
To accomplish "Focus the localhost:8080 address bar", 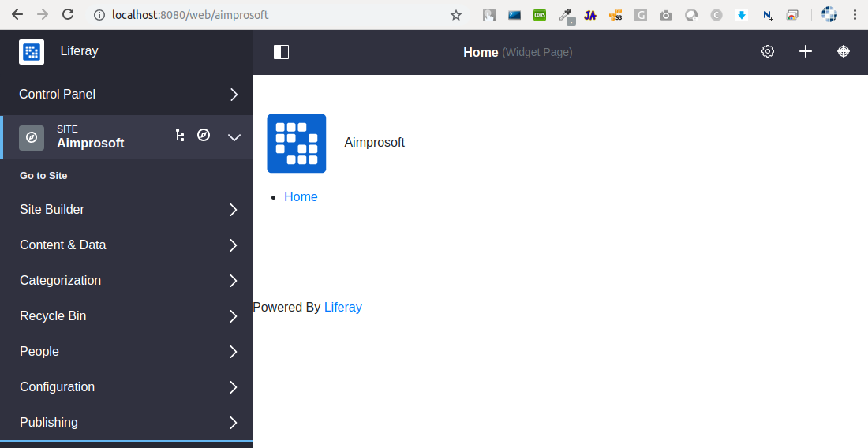I will (277, 15).
